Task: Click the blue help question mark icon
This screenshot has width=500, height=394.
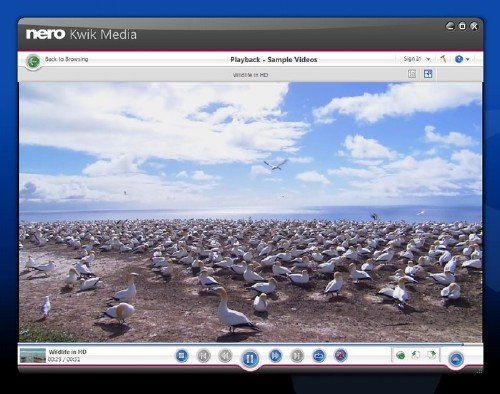Action: point(459,59)
